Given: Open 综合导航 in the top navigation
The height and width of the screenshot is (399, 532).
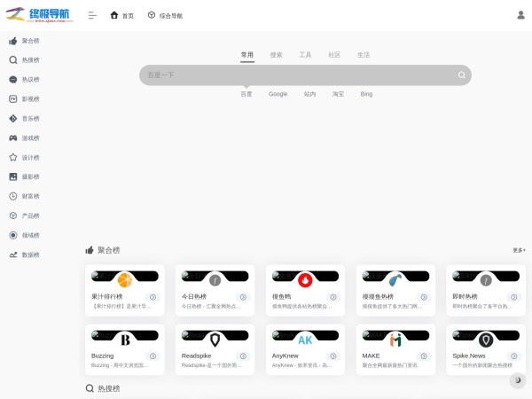Looking at the screenshot, I should (165, 15).
